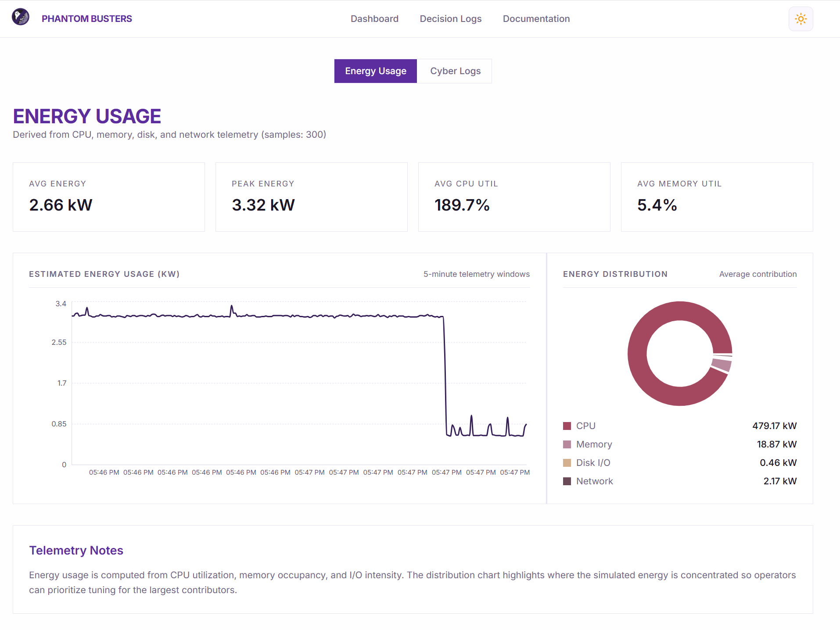
Task: Click the PHANTOM BUSTERS brand name
Action: tap(87, 19)
